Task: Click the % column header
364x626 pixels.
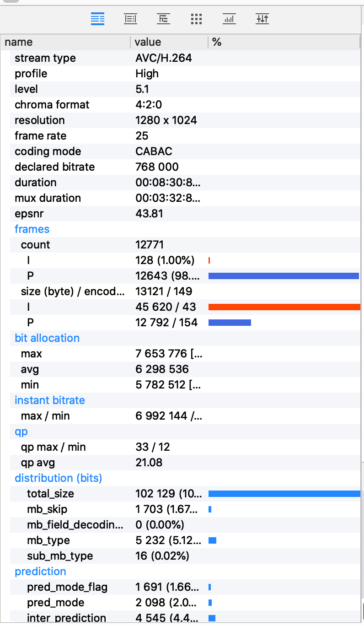Action: pyautogui.click(x=284, y=42)
